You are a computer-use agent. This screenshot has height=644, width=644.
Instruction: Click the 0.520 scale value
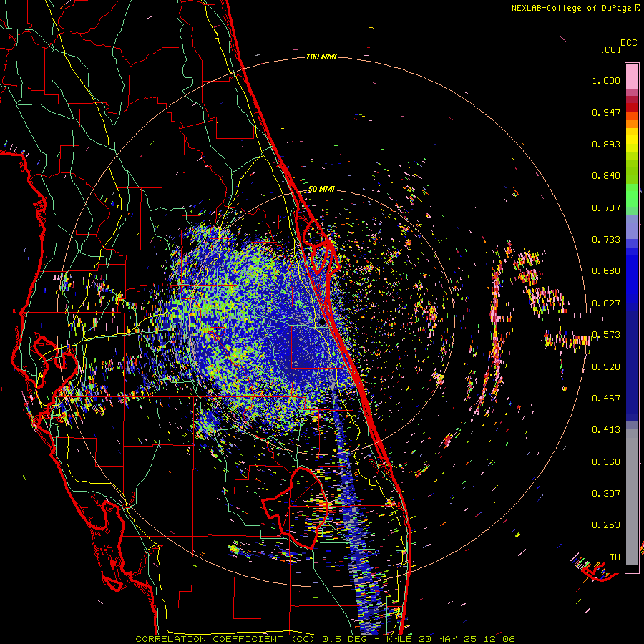click(606, 367)
